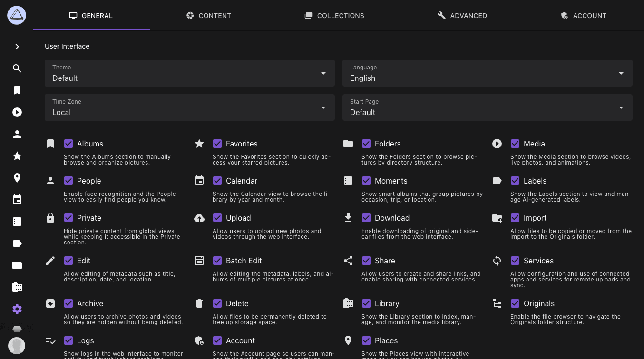Switch to the Collections tab
This screenshot has height=359, width=644.
click(x=334, y=16)
